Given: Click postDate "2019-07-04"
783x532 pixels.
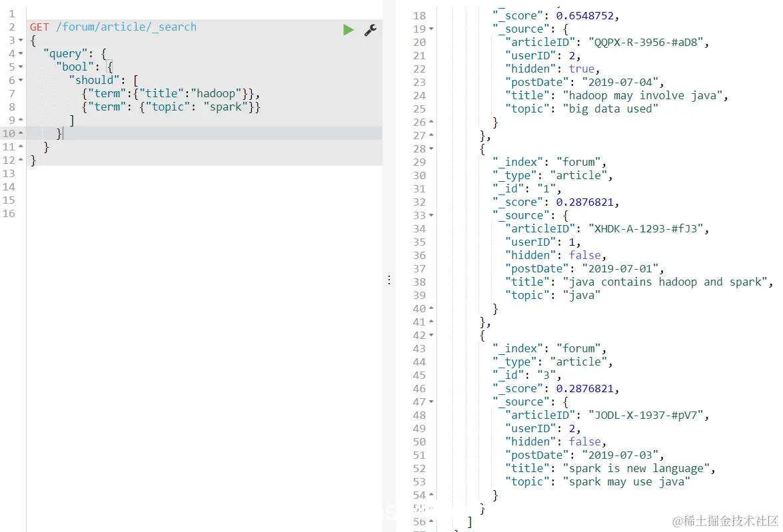Looking at the screenshot, I should click(x=620, y=83).
